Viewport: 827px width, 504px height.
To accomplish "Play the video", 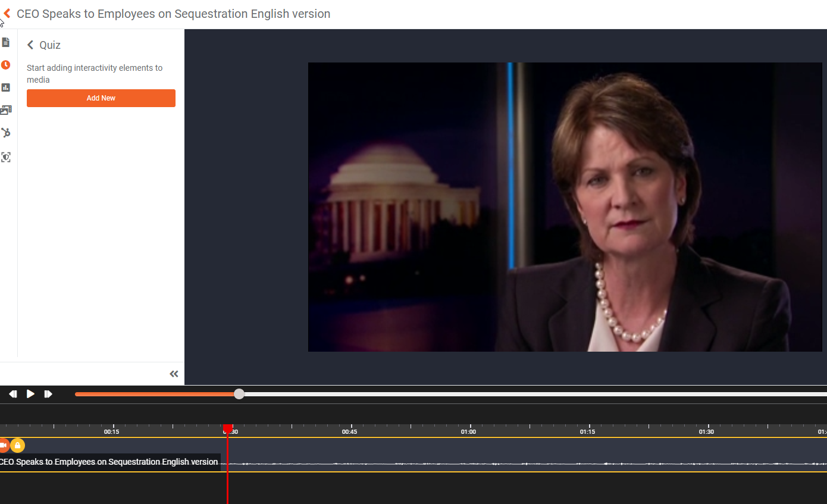I will (30, 394).
